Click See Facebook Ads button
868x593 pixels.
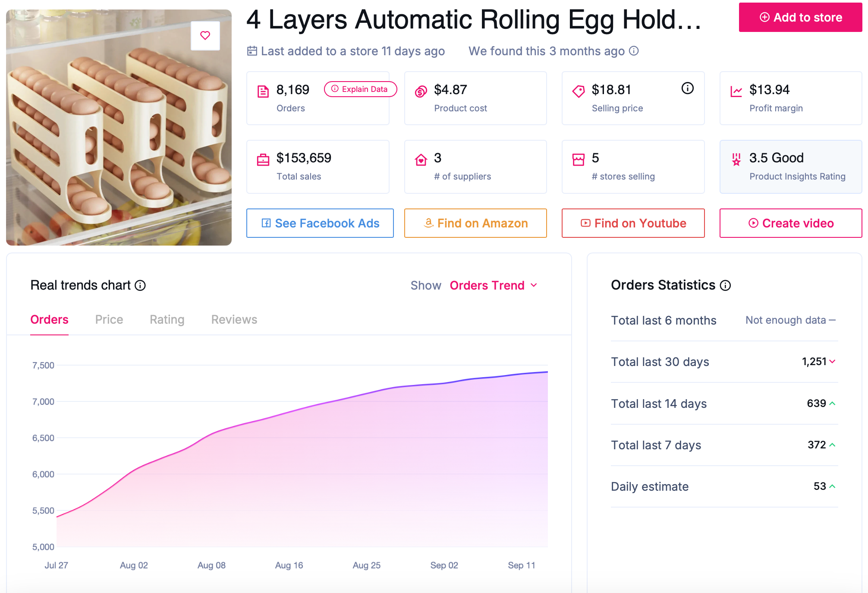pyautogui.click(x=319, y=222)
